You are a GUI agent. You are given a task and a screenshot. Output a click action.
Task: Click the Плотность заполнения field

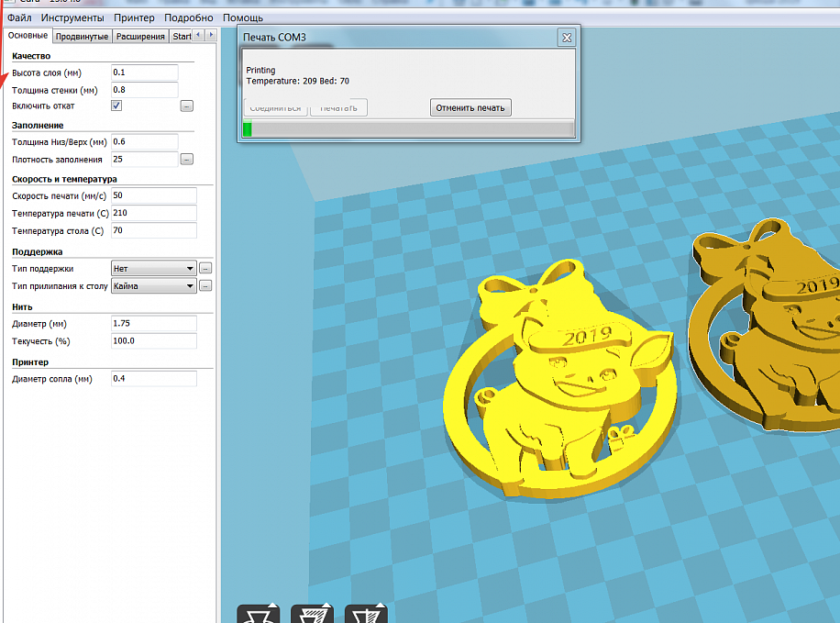click(145, 160)
